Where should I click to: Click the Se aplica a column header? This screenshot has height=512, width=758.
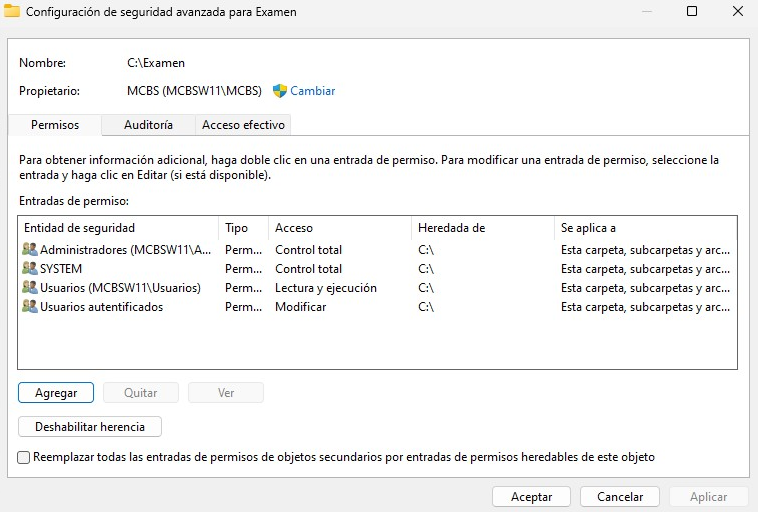(645, 228)
